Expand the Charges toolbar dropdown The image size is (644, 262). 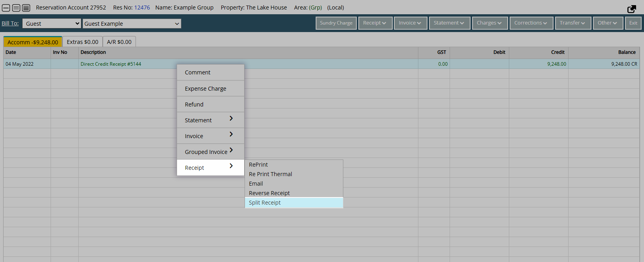coord(490,23)
